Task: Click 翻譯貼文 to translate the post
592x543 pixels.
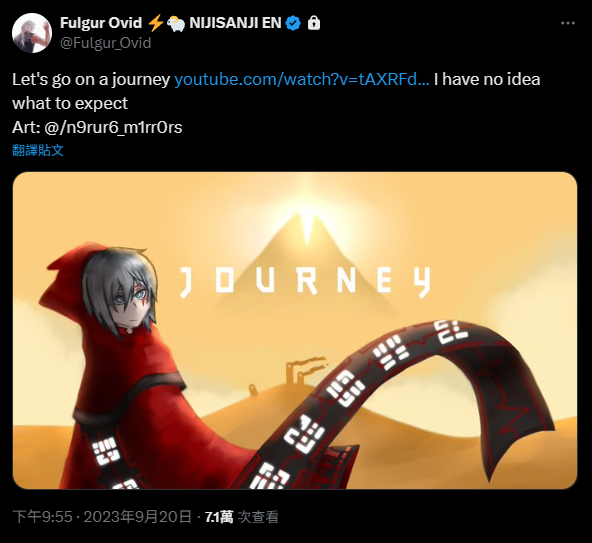Action: click(x=38, y=150)
